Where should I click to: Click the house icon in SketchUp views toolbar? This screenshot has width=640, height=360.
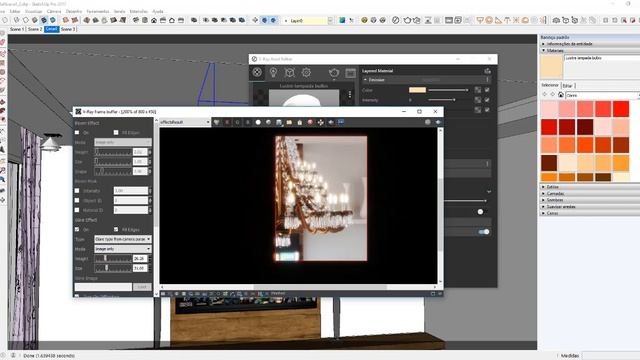click(x=154, y=20)
